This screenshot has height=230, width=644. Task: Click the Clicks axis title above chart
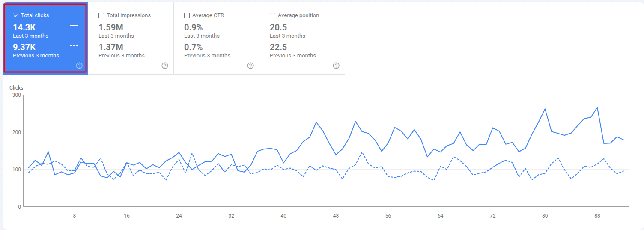[x=16, y=88]
